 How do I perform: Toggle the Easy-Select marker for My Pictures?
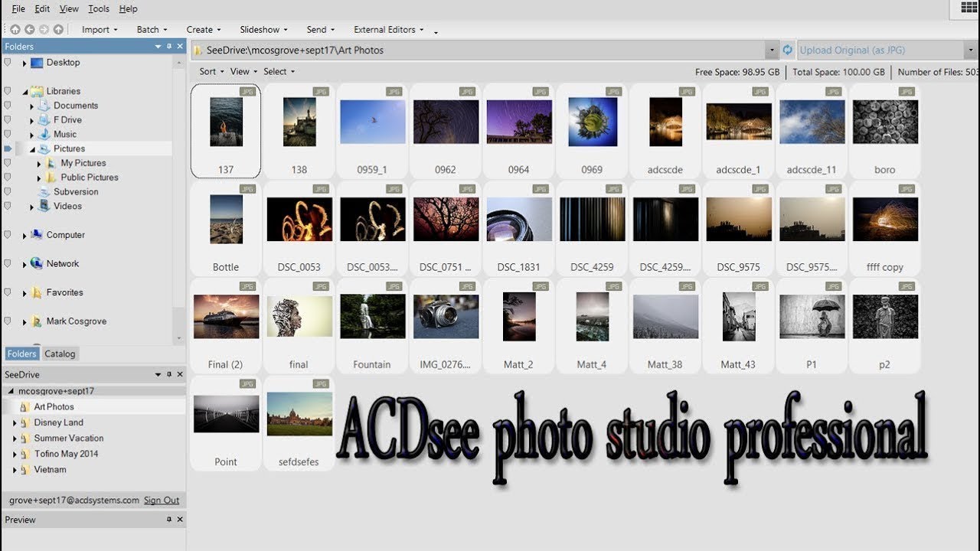8,163
